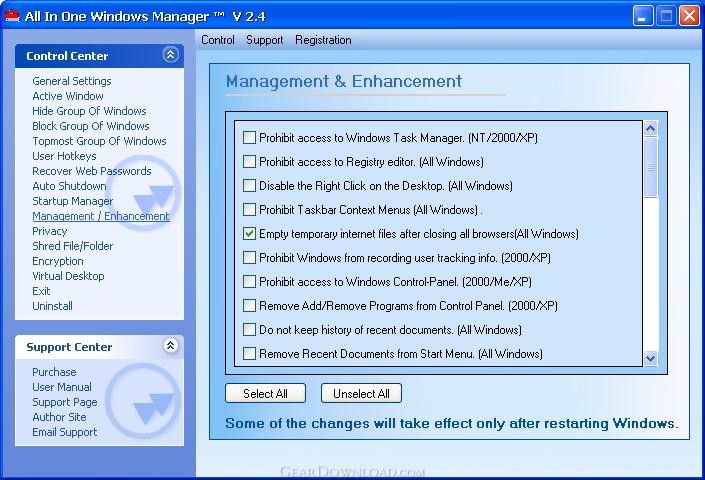This screenshot has height=480, width=705.
Task: Open Shred File/Folder
Action: click(73, 246)
